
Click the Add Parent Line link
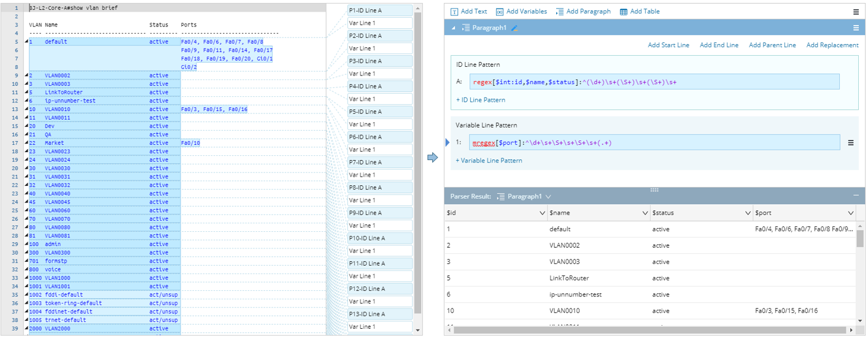[x=772, y=45]
